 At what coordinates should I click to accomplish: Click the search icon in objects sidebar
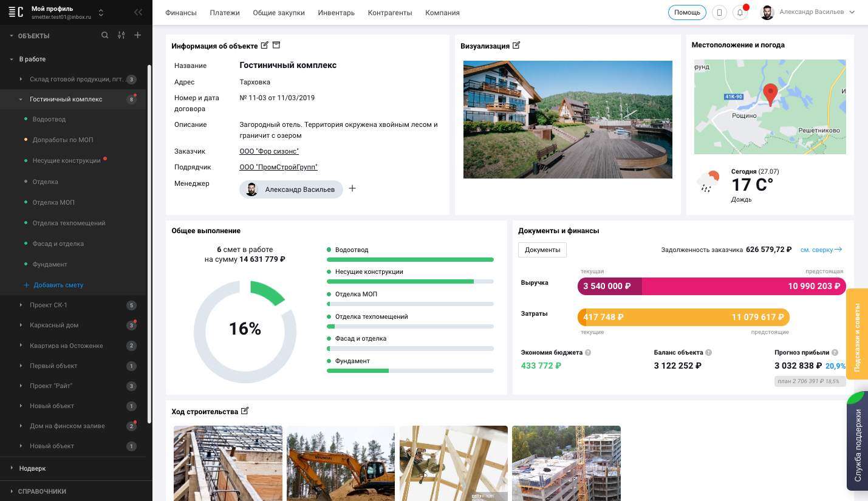[x=105, y=35]
